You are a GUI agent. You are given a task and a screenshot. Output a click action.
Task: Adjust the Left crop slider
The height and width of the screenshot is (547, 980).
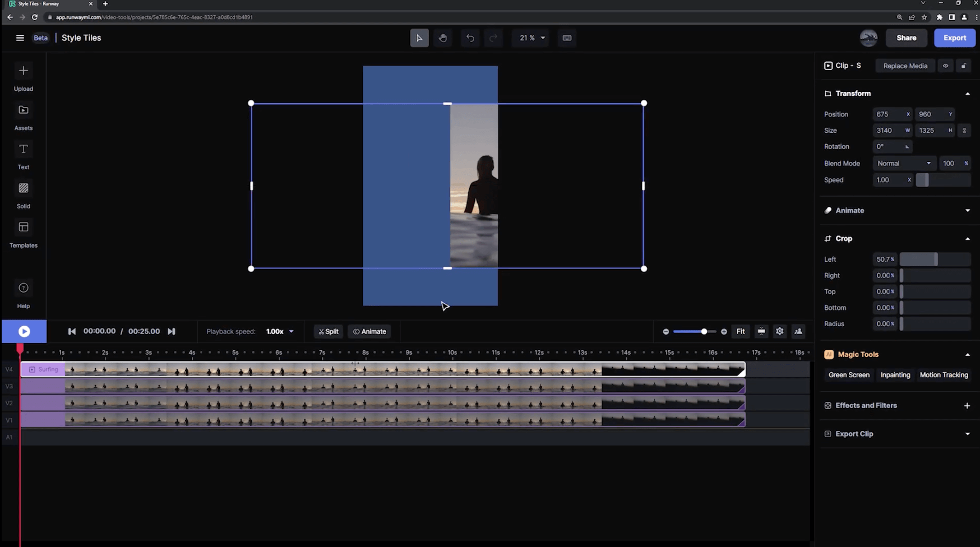[935, 259]
